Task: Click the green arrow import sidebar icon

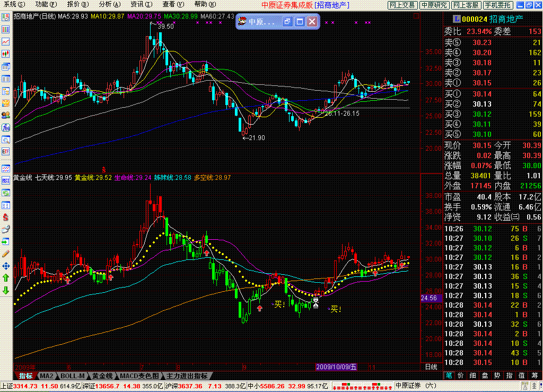Action: 5,241
